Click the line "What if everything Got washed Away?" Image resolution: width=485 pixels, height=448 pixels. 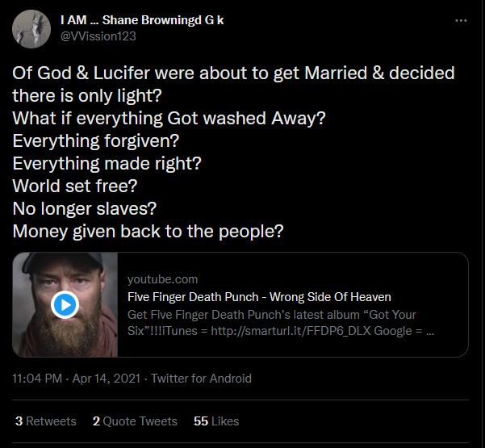[x=169, y=117]
